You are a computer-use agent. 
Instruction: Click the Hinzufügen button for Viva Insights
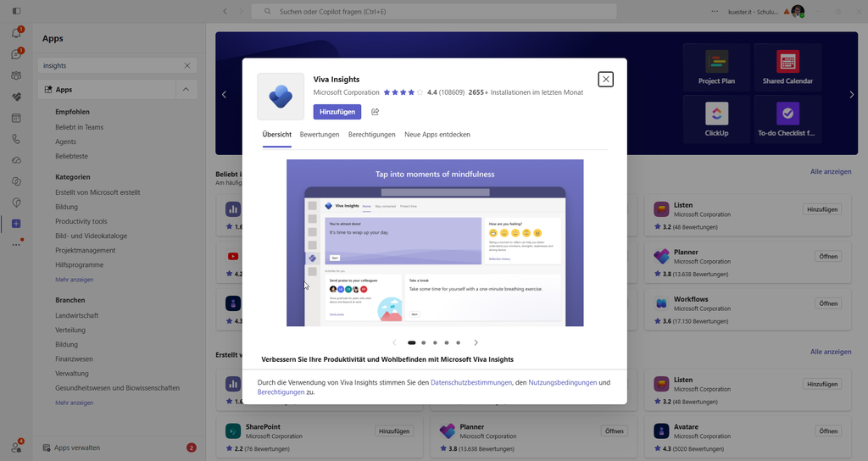point(337,112)
